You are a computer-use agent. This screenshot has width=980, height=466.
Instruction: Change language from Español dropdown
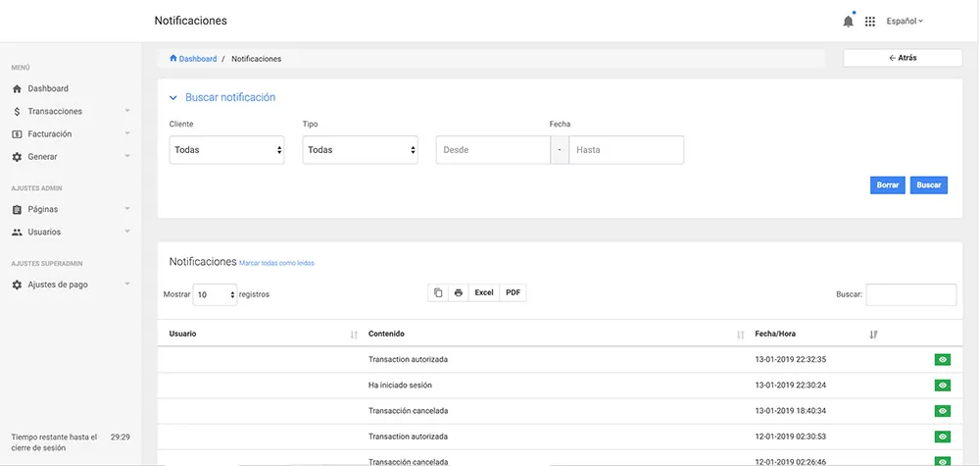(905, 21)
